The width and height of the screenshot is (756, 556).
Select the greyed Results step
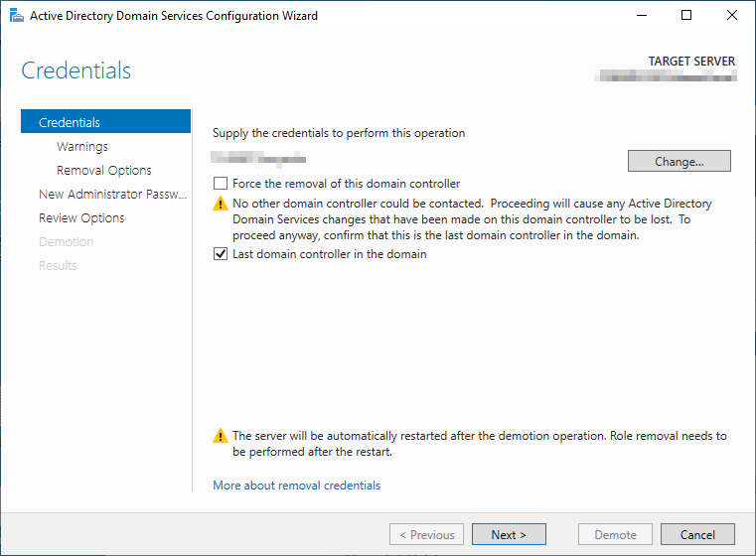58,265
